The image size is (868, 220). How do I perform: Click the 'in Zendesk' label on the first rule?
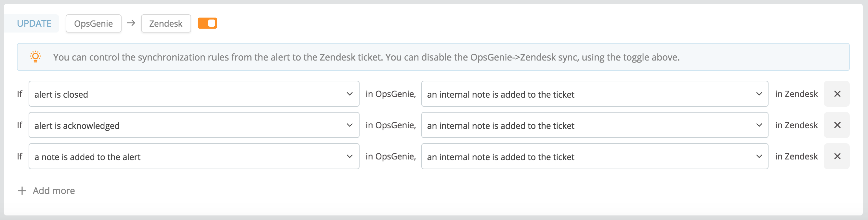tap(796, 94)
